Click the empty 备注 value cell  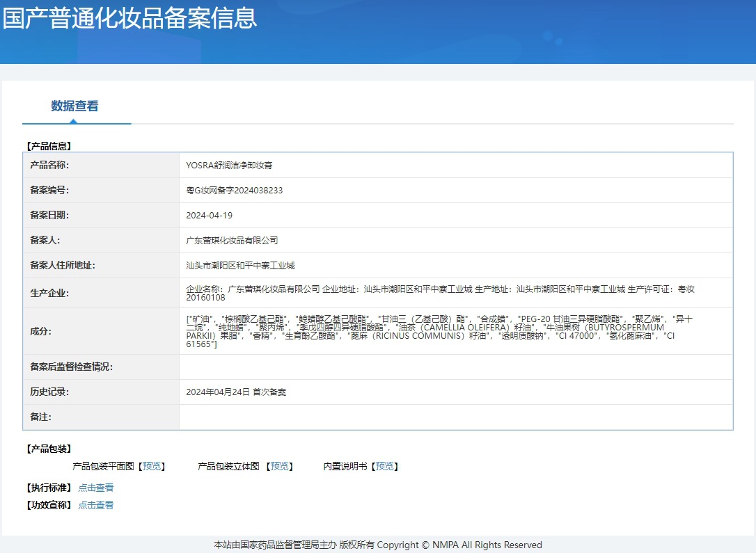(456, 417)
